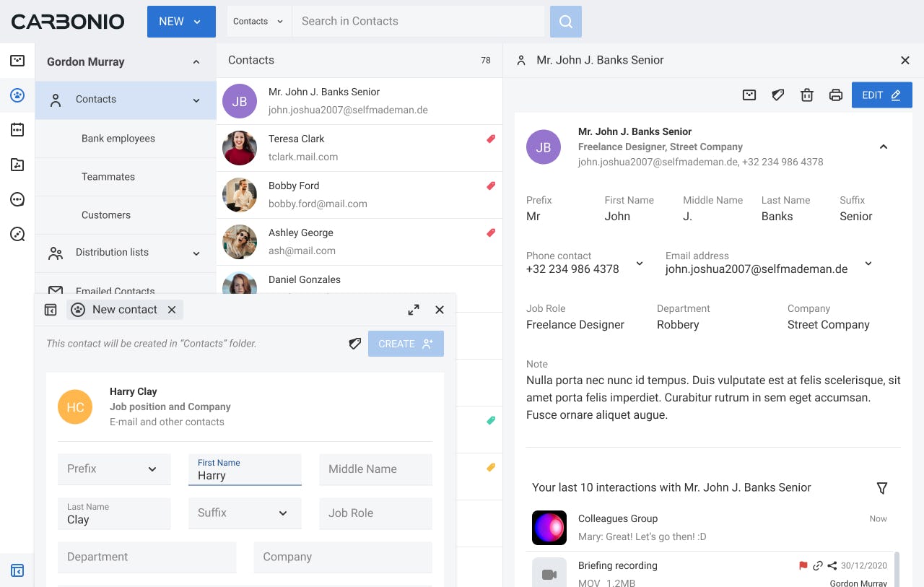Click the share icon on Briefing recording
Image resolution: width=924 pixels, height=587 pixels.
832,566
